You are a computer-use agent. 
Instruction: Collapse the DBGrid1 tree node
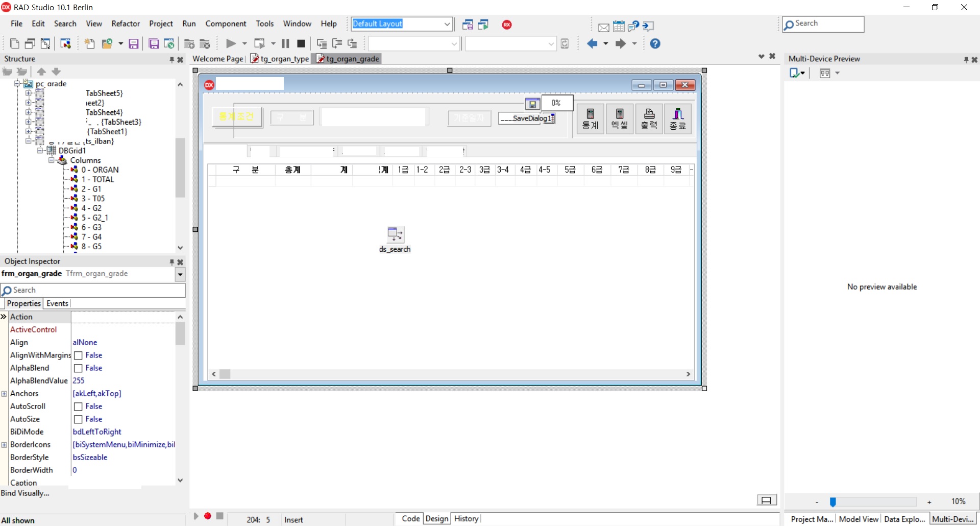point(40,151)
